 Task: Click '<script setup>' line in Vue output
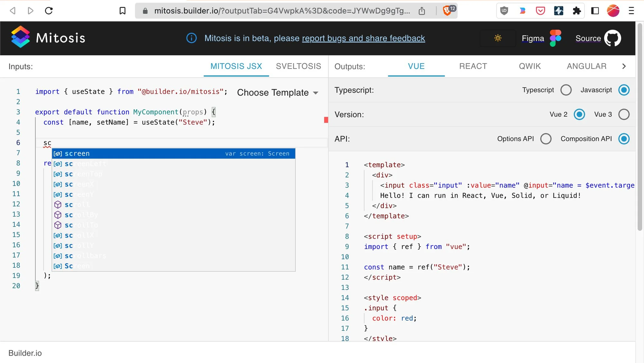coord(393,236)
